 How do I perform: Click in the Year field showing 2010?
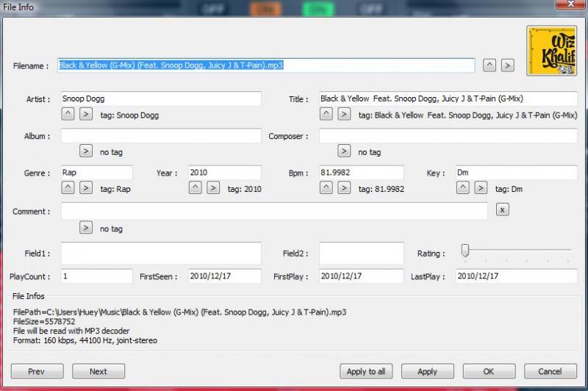click(x=225, y=173)
